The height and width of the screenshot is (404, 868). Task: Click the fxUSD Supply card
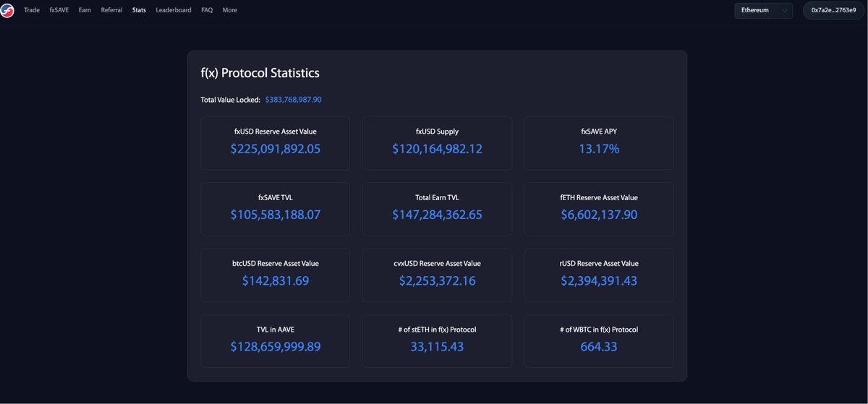(x=437, y=143)
